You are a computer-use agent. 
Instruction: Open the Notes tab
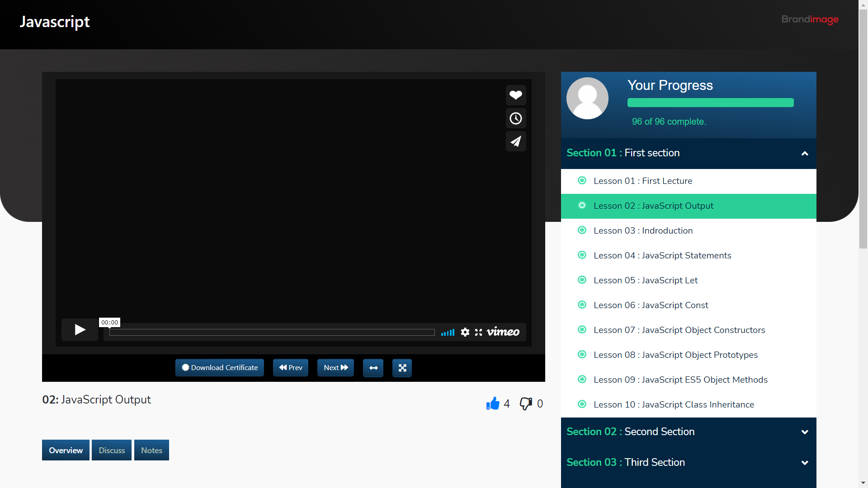pyautogui.click(x=151, y=450)
